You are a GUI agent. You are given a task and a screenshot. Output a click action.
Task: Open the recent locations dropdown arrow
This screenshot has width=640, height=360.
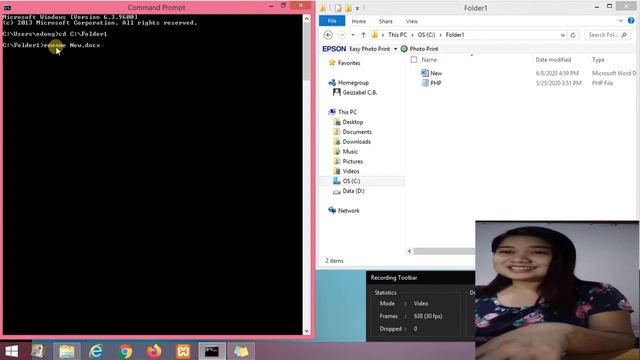353,35
